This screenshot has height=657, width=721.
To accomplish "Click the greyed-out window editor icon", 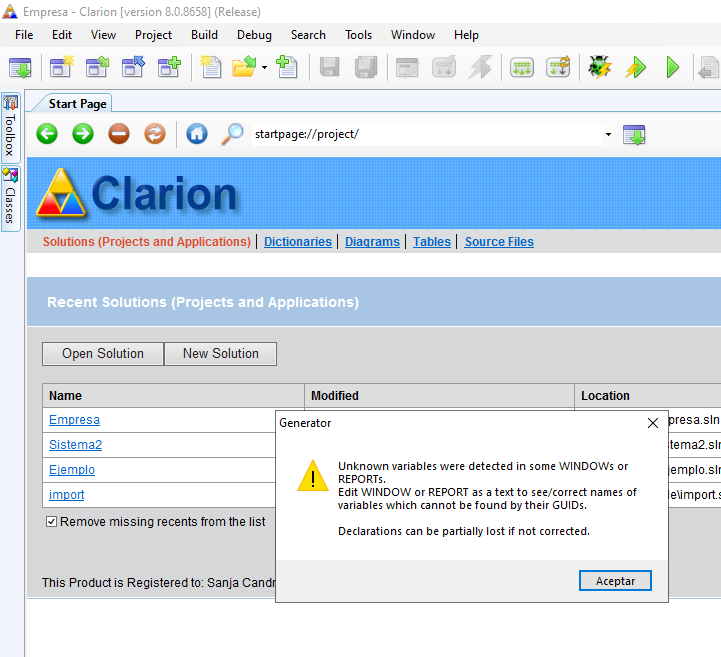I will [x=407, y=67].
